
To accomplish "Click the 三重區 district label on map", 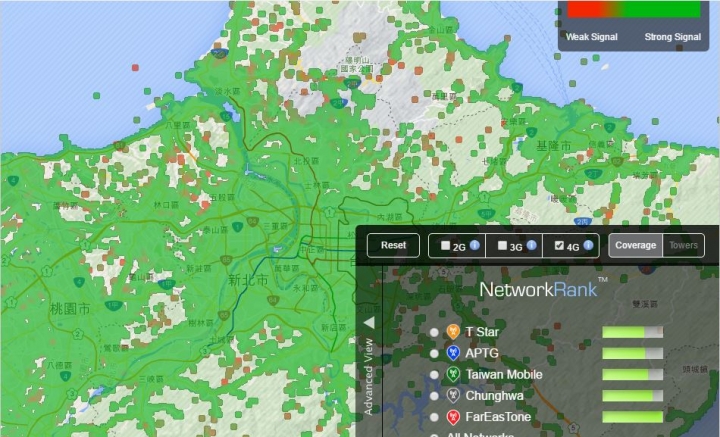I will [276, 226].
